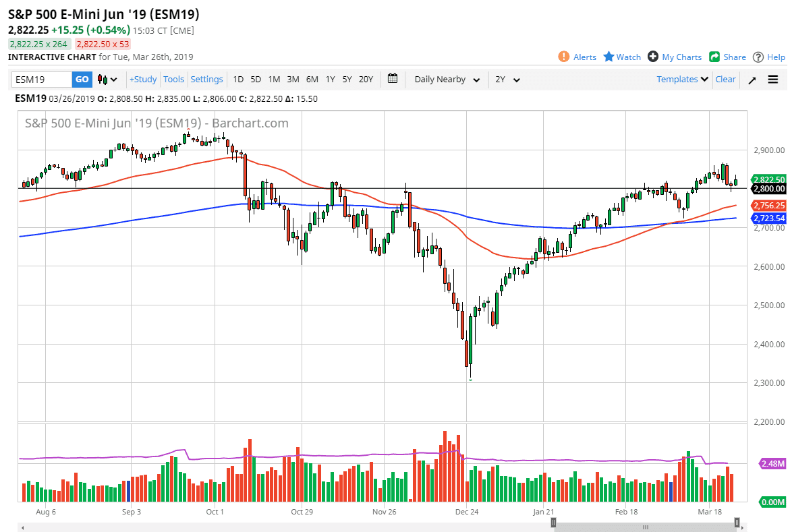Open the Daily Nearby frequency dropdown
This screenshot has width=790, height=532.
445,80
